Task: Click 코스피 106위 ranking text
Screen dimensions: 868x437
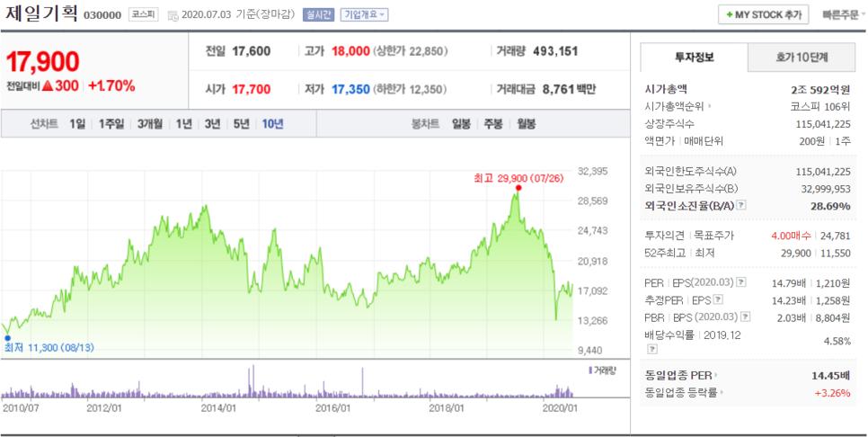Action: point(819,107)
